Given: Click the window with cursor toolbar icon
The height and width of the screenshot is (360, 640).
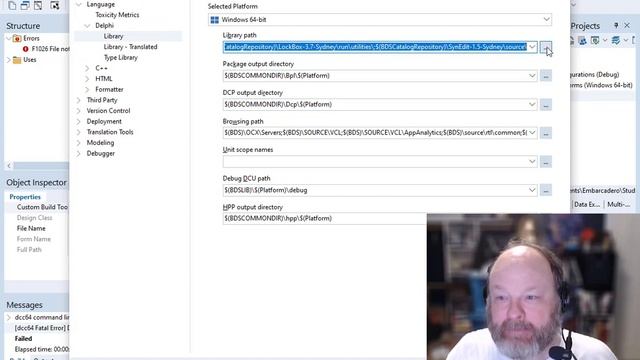Looking at the screenshot, I should point(55,5).
